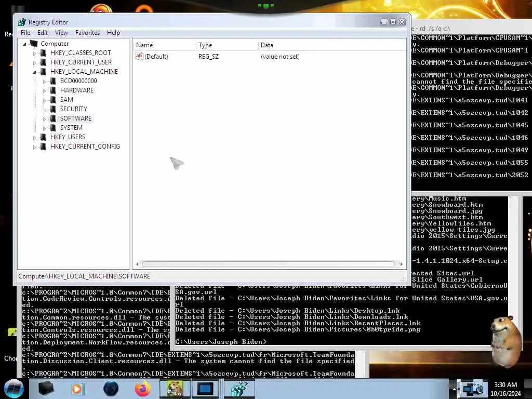
Task: Select the HARDWARE key label
Action: pyautogui.click(x=77, y=90)
